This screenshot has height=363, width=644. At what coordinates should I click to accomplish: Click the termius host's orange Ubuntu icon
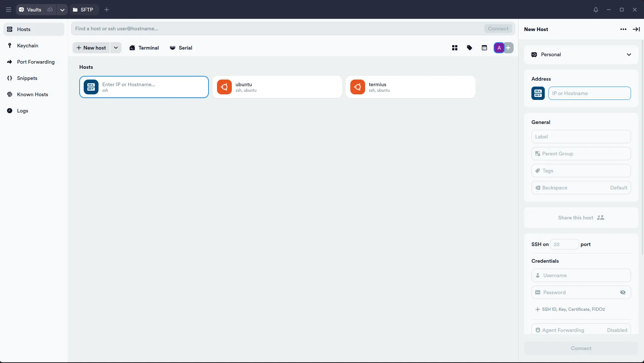(x=358, y=87)
